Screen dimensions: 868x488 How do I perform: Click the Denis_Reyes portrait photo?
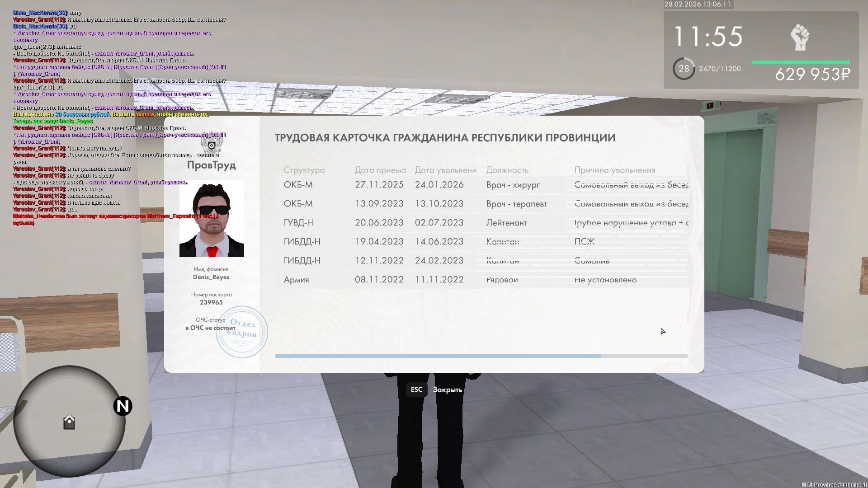(212, 219)
